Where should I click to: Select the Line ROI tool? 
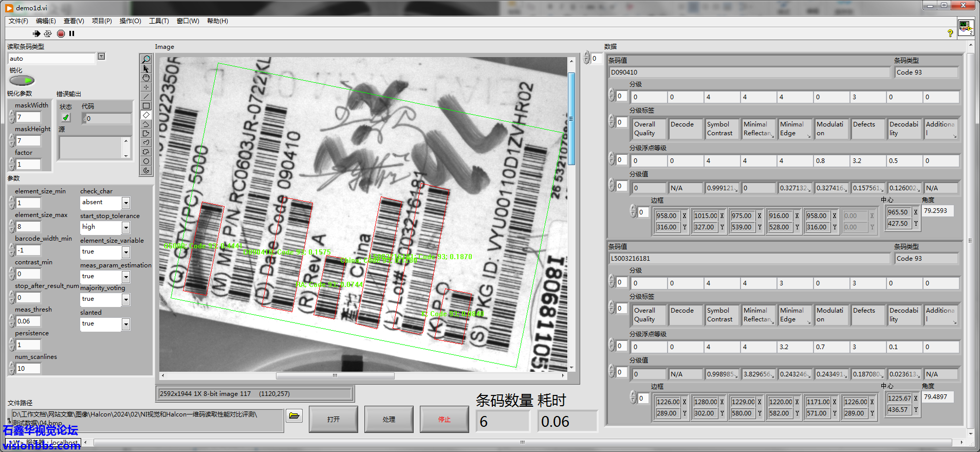click(146, 96)
